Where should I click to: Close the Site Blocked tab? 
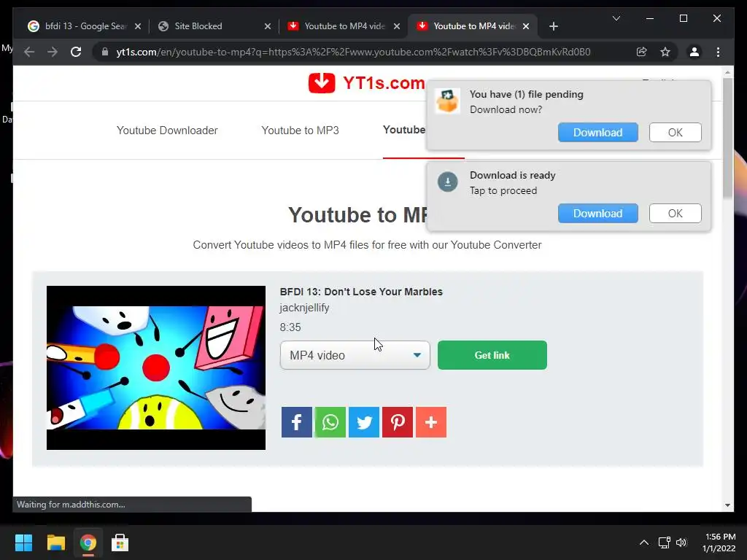[268, 26]
